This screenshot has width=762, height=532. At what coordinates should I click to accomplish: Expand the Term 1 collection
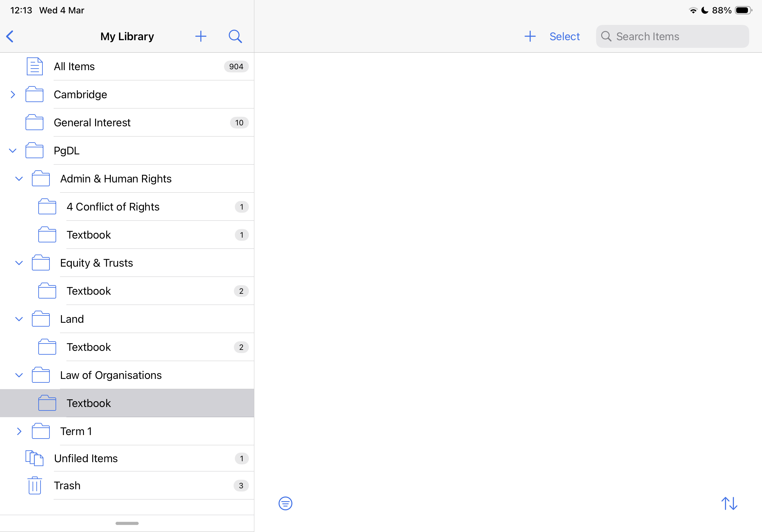click(19, 431)
